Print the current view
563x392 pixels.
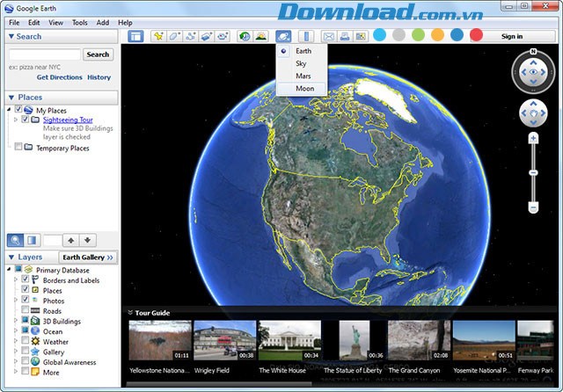(x=345, y=36)
